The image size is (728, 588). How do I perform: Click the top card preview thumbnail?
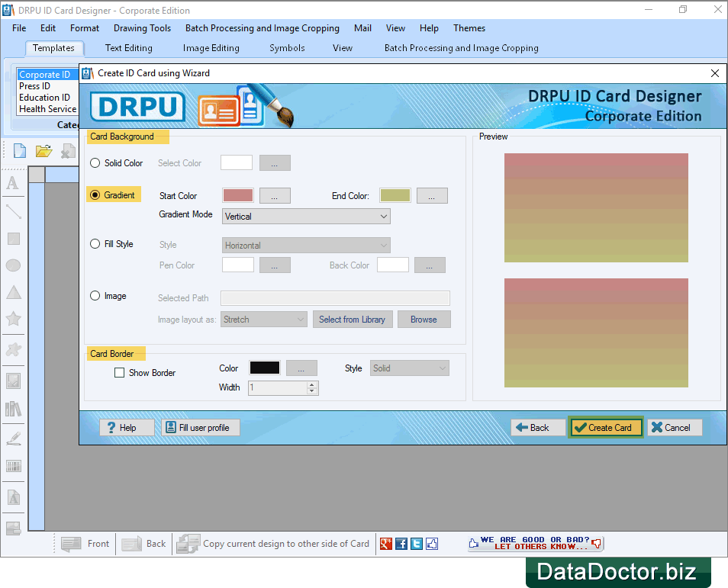(x=596, y=207)
